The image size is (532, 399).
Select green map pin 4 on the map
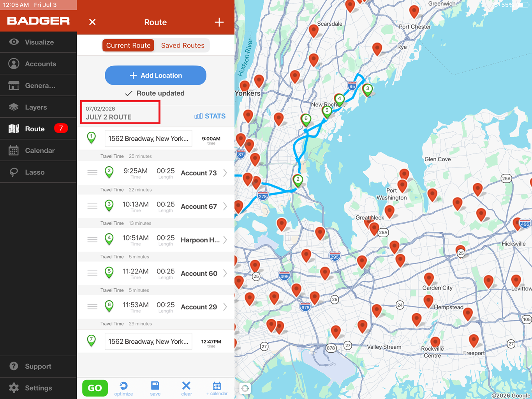[x=340, y=99]
